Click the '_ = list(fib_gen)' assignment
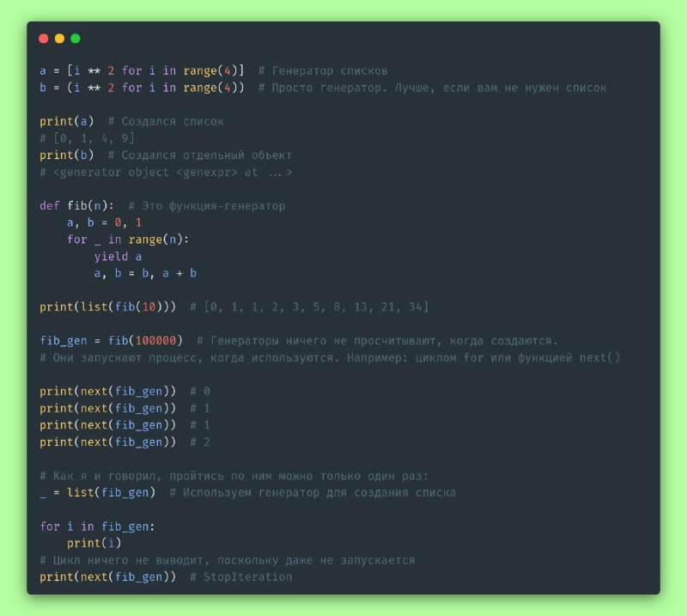 (x=97, y=493)
